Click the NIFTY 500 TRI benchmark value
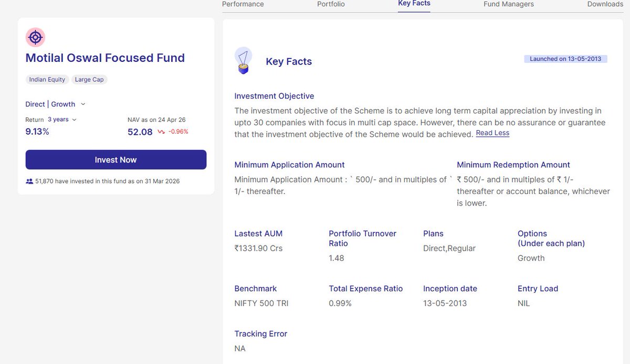630x364 pixels. tap(261, 303)
